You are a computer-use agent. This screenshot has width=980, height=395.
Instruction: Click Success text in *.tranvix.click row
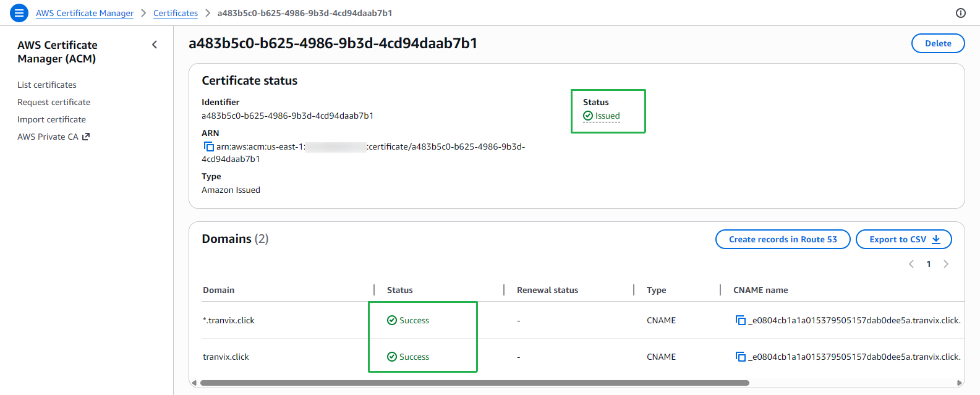[414, 320]
